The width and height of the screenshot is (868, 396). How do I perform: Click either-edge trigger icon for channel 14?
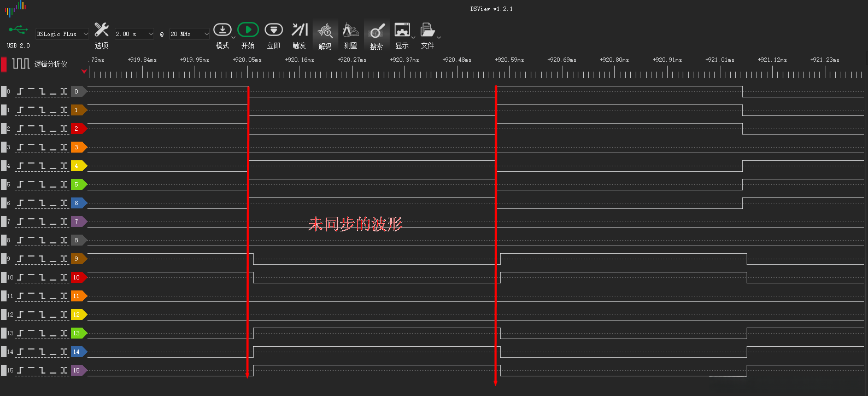pyautogui.click(x=64, y=352)
